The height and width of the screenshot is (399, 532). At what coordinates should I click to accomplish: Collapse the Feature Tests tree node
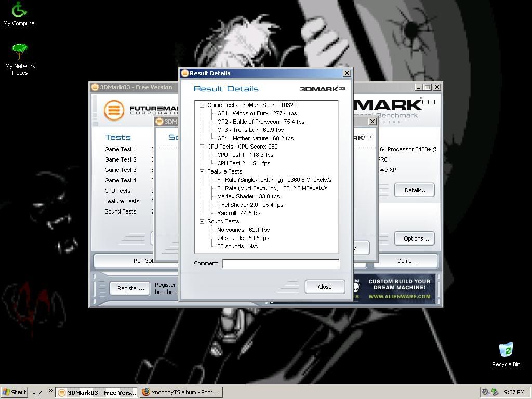(202, 171)
